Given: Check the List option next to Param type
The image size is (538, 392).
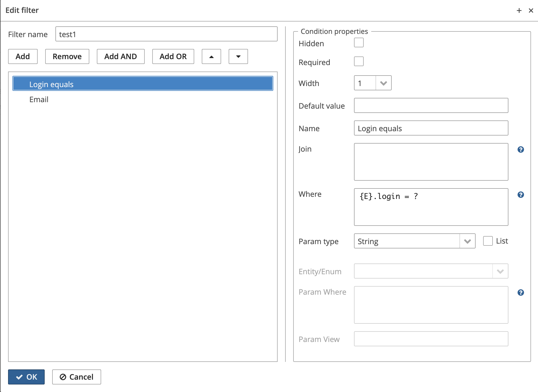Looking at the screenshot, I should (x=487, y=241).
